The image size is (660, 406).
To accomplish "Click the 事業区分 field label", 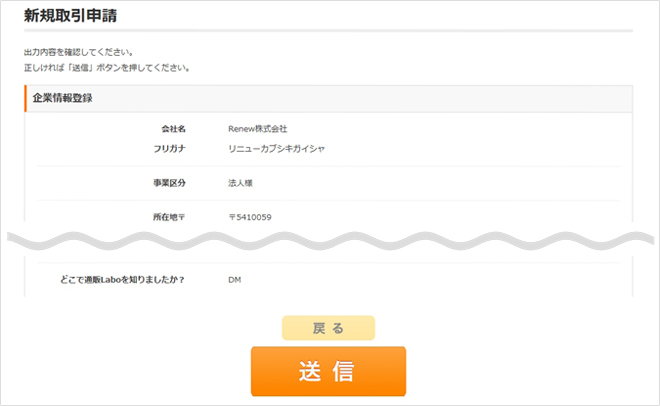I will [x=170, y=183].
